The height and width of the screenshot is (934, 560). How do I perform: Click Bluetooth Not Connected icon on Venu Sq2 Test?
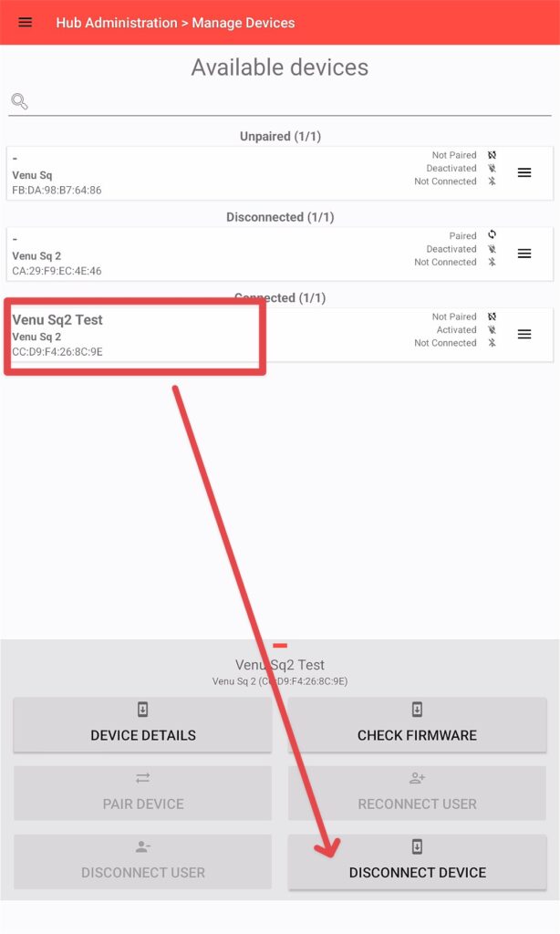pos(493,343)
